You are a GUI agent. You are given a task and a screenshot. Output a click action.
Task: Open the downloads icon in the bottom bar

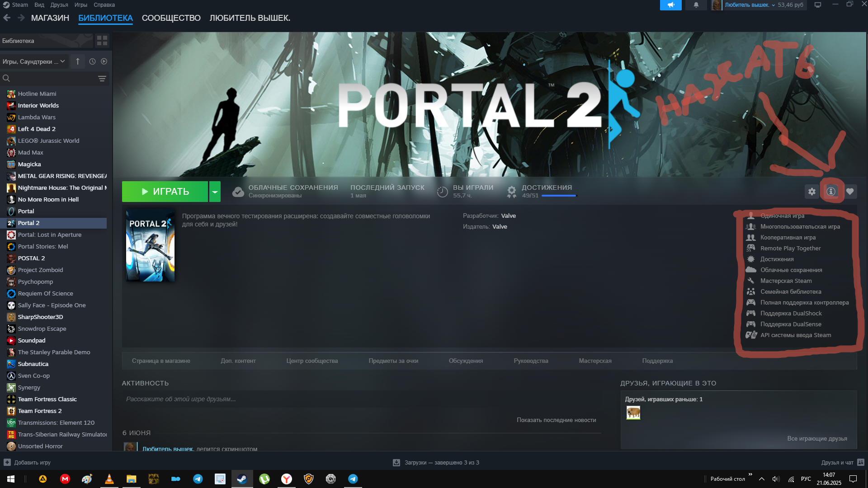396,462
